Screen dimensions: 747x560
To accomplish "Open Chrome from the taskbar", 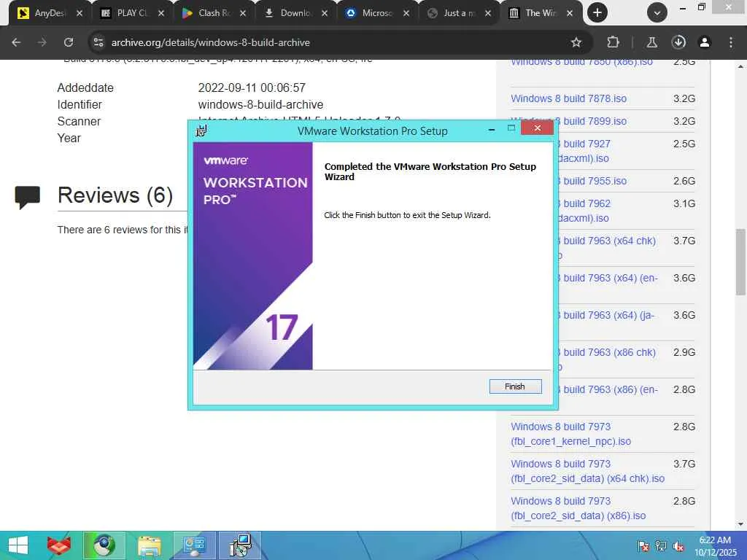I will tap(104, 545).
